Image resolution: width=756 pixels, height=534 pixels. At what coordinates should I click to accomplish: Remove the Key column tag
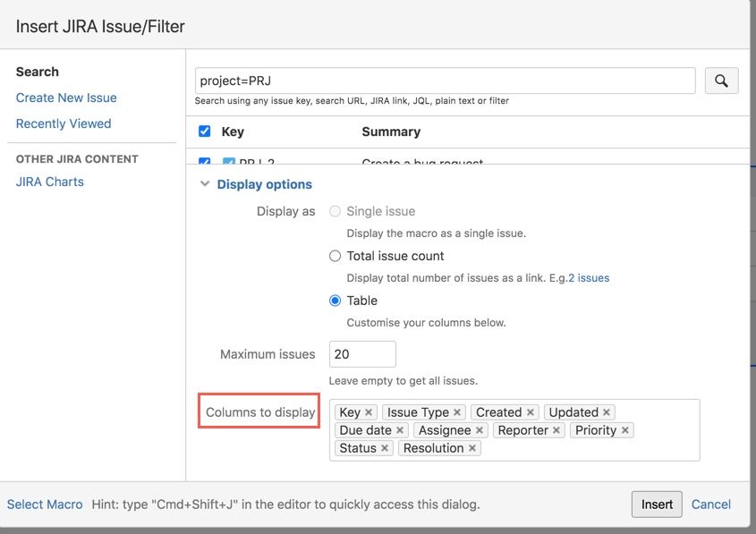369,412
